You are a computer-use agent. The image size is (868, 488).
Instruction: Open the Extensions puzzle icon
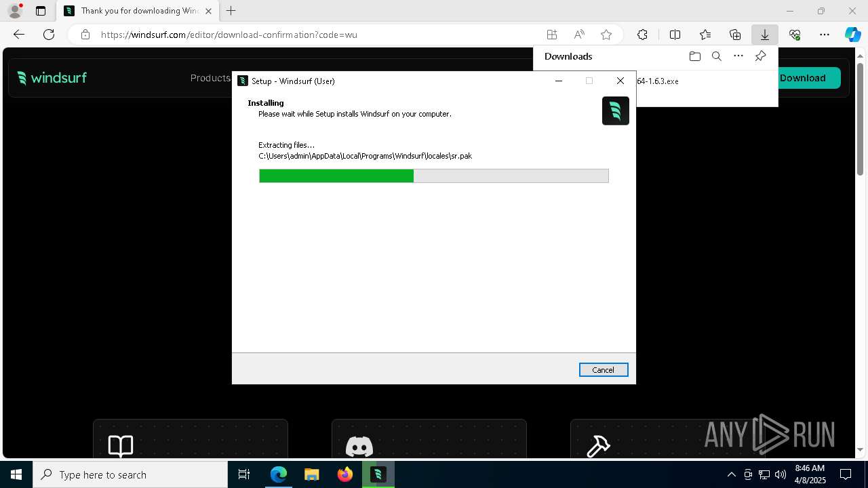tap(642, 35)
